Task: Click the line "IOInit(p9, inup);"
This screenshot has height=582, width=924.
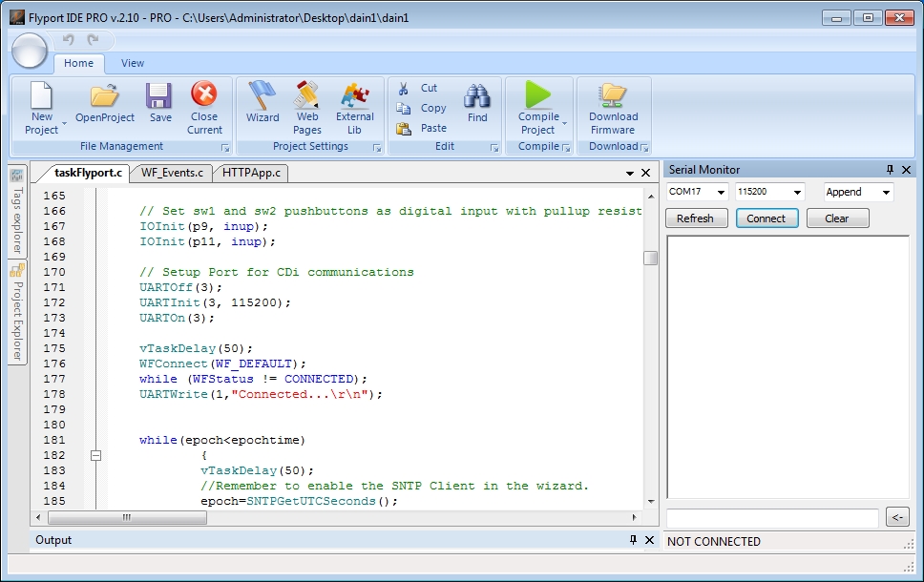Action: [203, 227]
